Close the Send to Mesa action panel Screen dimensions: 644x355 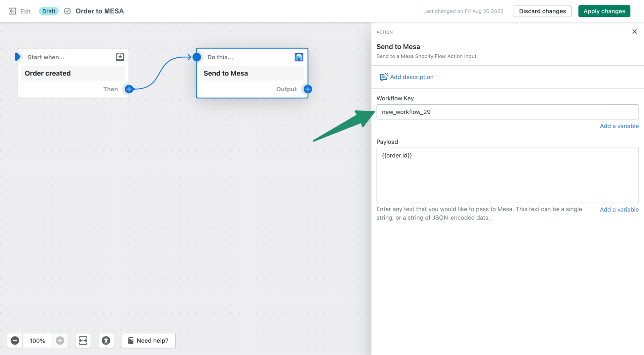tap(634, 31)
